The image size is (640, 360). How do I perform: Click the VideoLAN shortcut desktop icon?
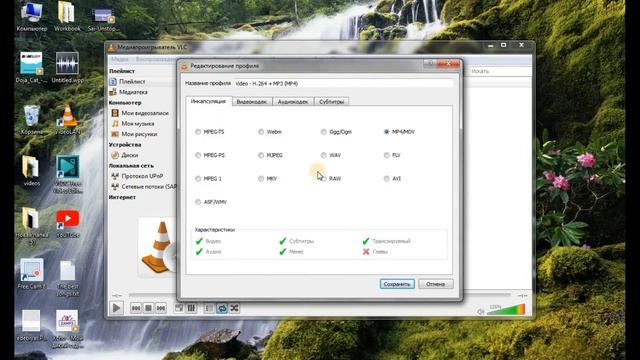pos(67,120)
